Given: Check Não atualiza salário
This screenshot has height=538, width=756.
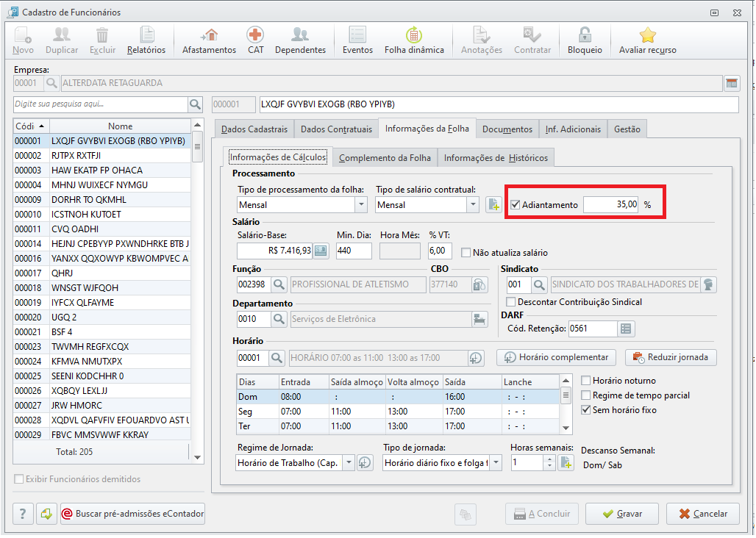Looking at the screenshot, I should point(466,252).
